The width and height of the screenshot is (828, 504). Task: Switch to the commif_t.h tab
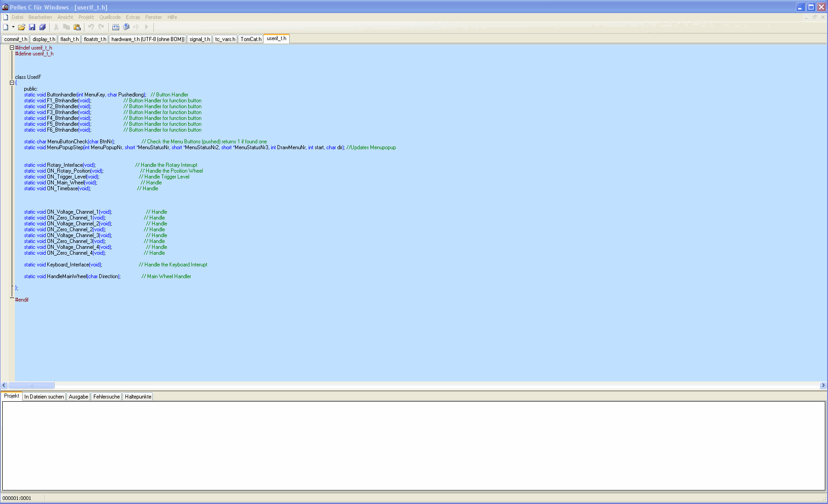tap(15, 39)
